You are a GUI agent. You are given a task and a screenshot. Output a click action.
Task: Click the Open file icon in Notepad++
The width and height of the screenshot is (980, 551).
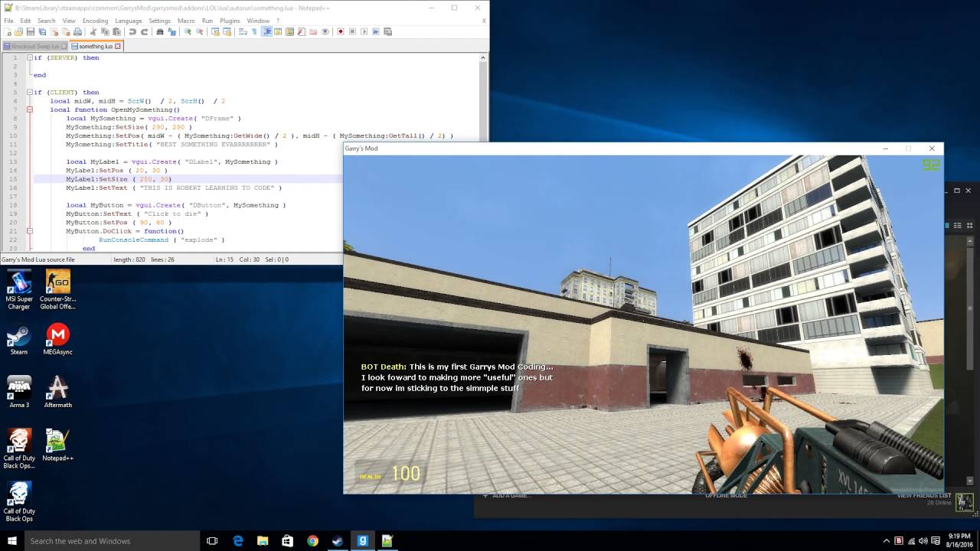coord(19,31)
